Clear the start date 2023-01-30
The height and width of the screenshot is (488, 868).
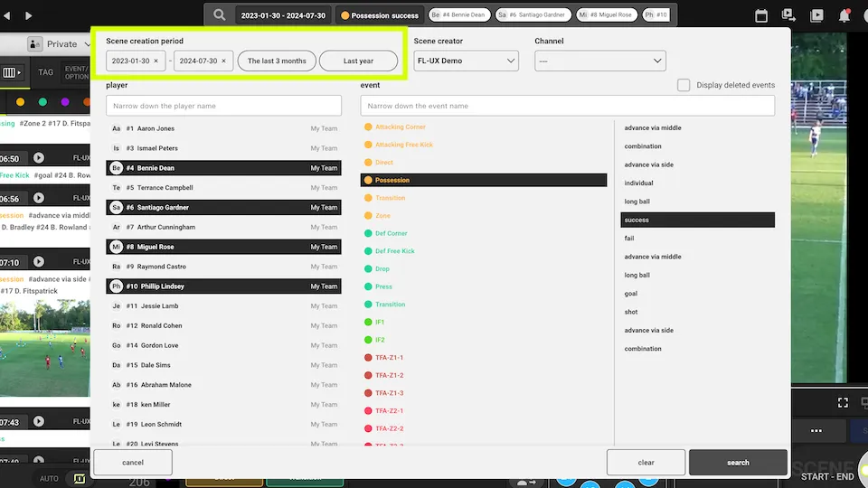pyautogui.click(x=156, y=61)
